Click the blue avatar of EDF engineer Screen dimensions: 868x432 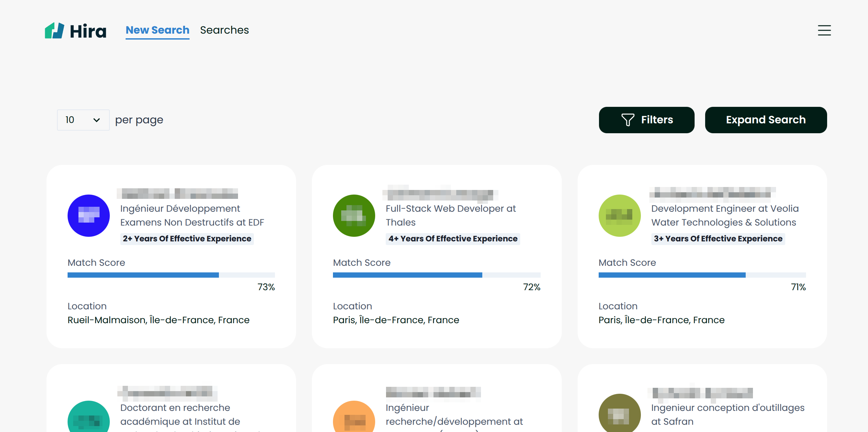click(x=88, y=215)
